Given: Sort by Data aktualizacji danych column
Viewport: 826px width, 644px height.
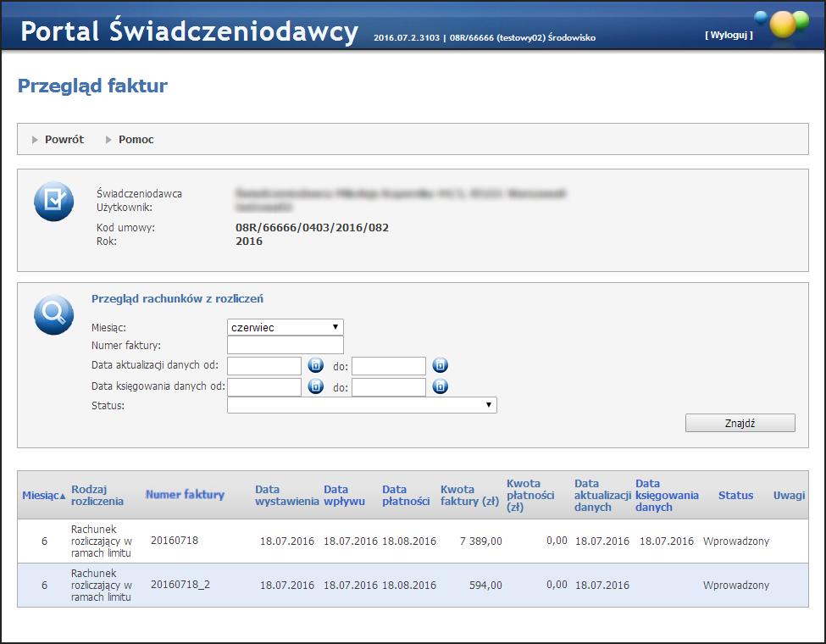Looking at the screenshot, I should 602,496.
